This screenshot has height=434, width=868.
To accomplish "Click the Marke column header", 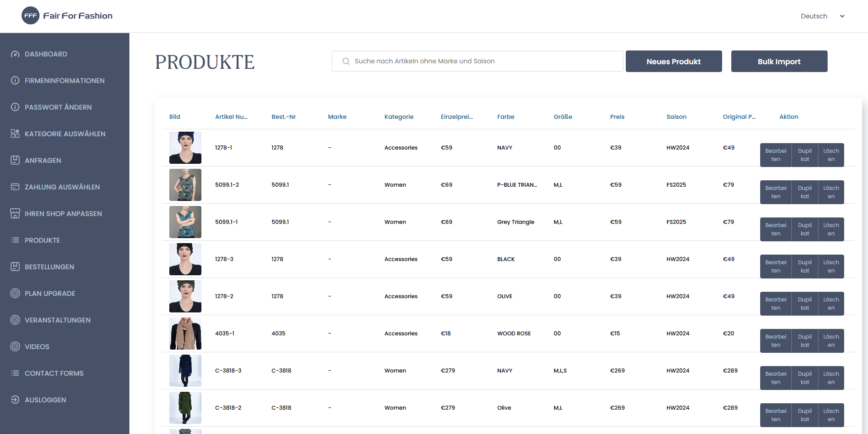I will coord(337,117).
